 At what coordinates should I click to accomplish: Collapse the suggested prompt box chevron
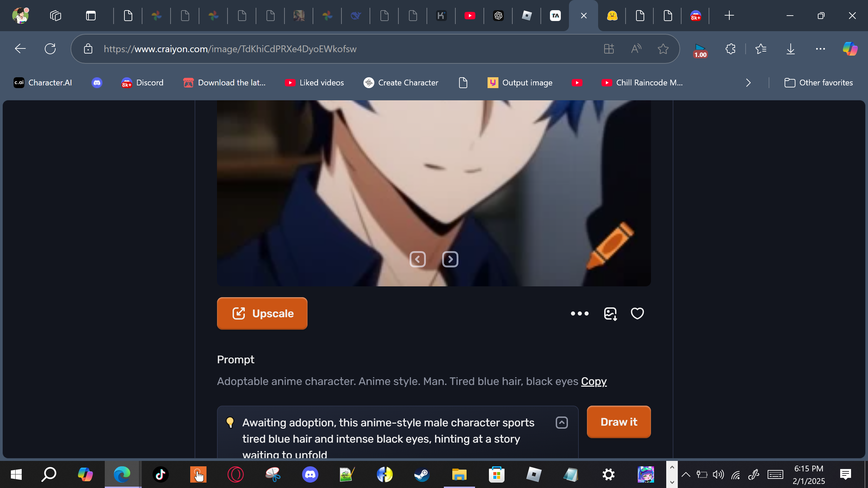(561, 423)
